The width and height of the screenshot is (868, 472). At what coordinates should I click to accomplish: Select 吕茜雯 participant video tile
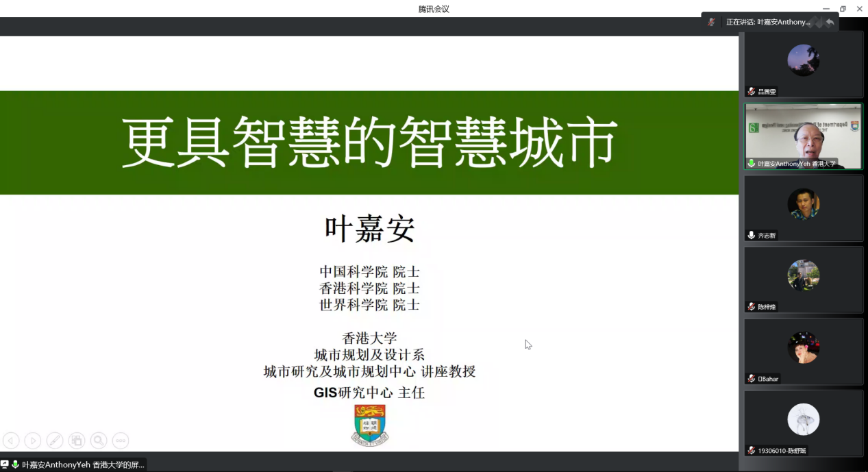(803, 64)
